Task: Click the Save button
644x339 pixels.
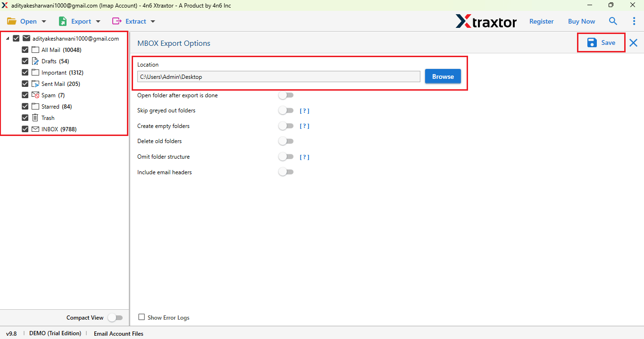Action: pyautogui.click(x=601, y=42)
